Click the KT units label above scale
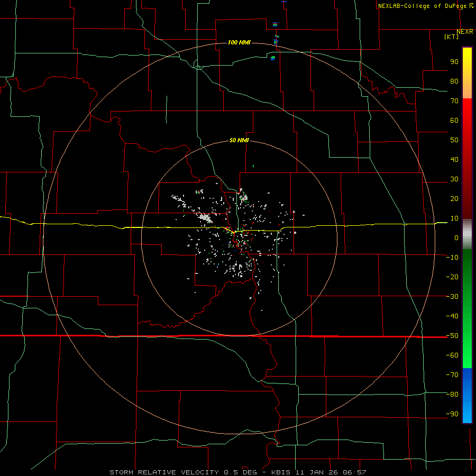476x476 pixels. (452, 36)
